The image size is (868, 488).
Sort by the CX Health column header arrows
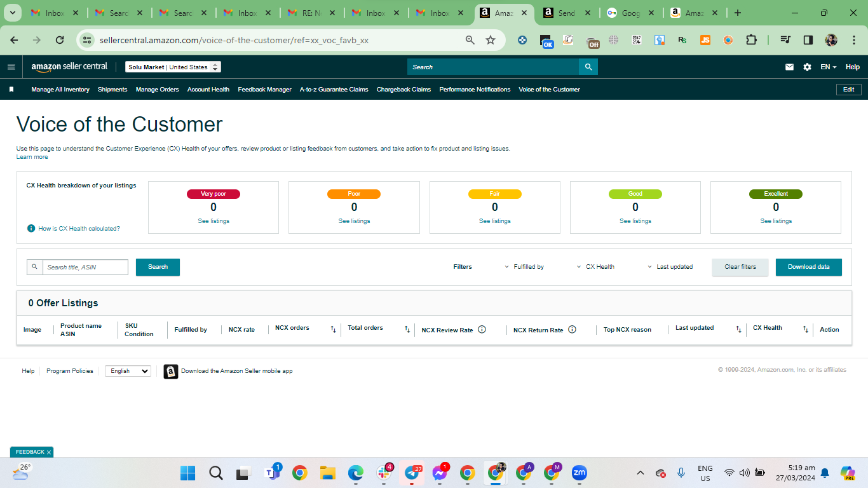tap(806, 330)
